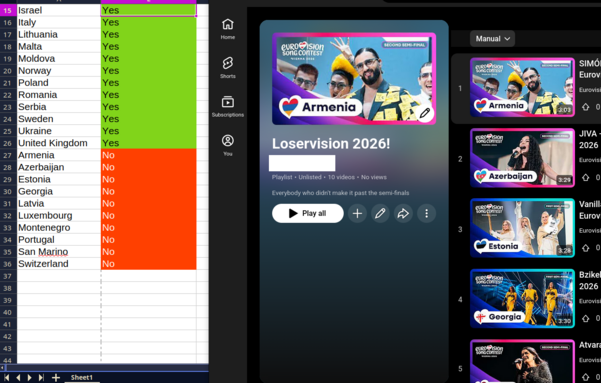Click the United Kingdom cell

tap(59, 143)
